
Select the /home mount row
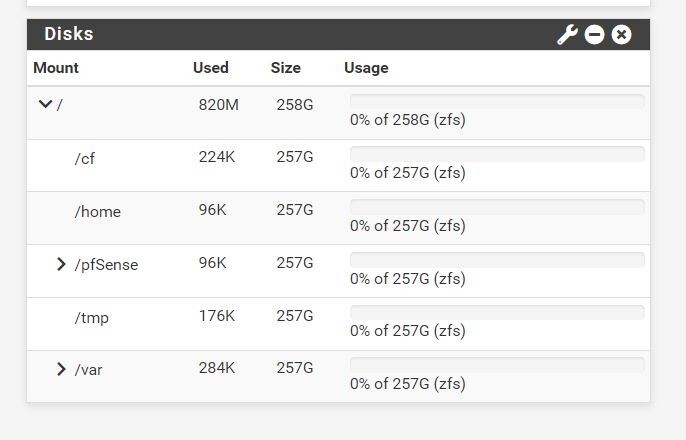[x=97, y=211]
